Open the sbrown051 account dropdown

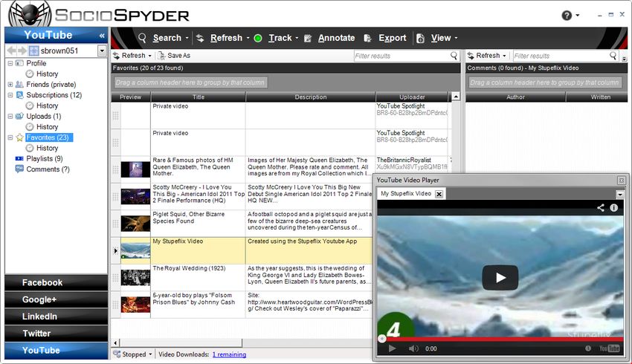[x=102, y=51]
